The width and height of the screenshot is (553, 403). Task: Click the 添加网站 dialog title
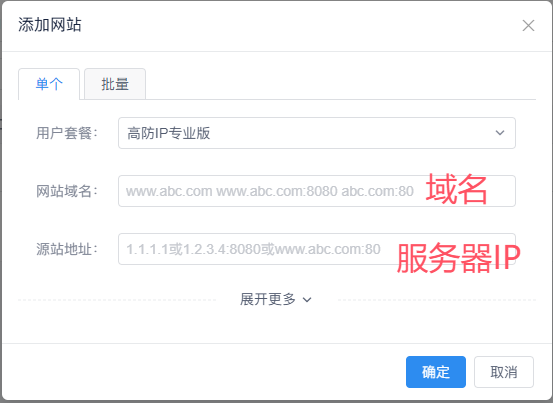50,25
